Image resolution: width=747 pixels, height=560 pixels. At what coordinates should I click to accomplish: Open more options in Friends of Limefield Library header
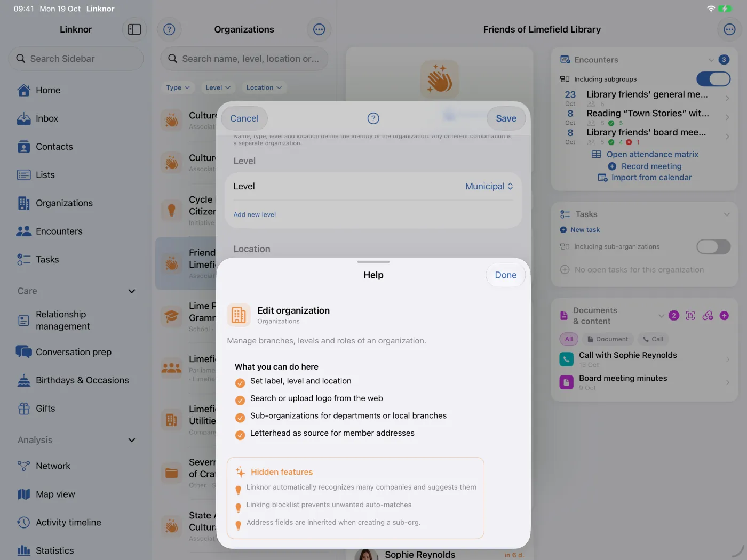coord(729,29)
